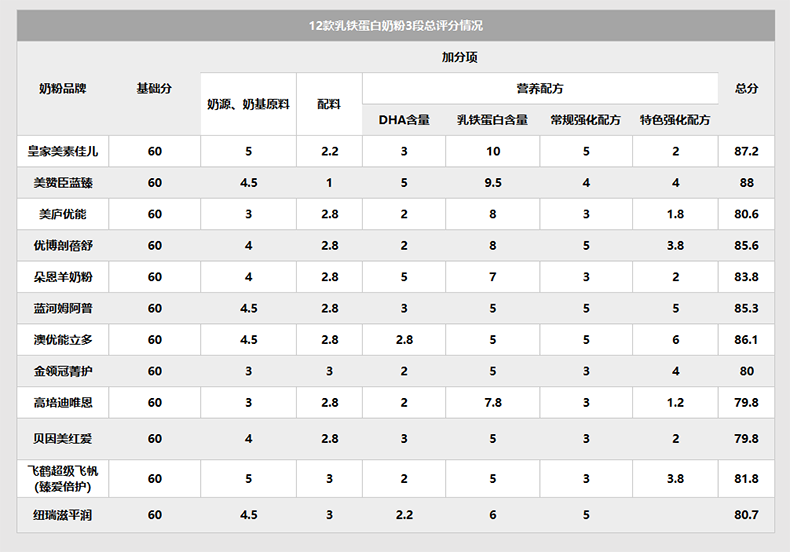Select total score 87.2 cell

(746, 151)
